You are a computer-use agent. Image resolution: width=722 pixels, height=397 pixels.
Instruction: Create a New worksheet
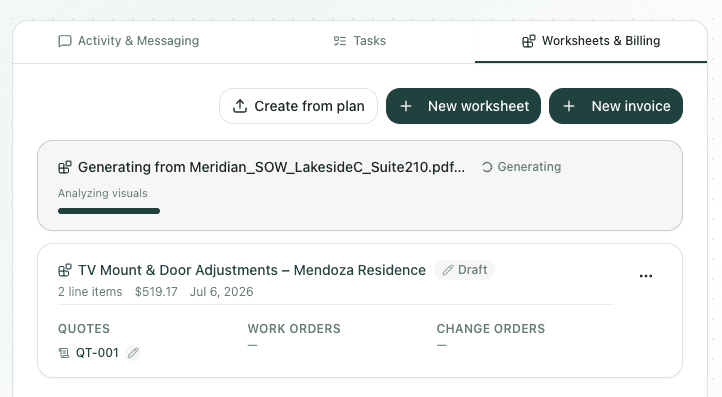tap(463, 106)
